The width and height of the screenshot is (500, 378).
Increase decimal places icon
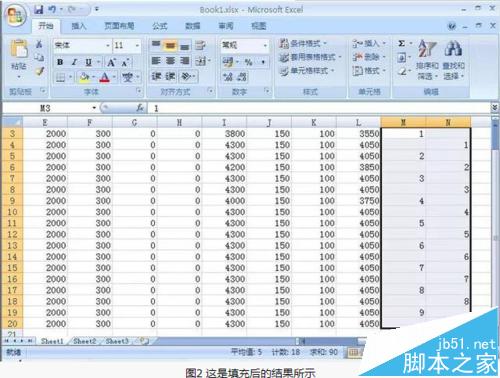tap(228, 77)
